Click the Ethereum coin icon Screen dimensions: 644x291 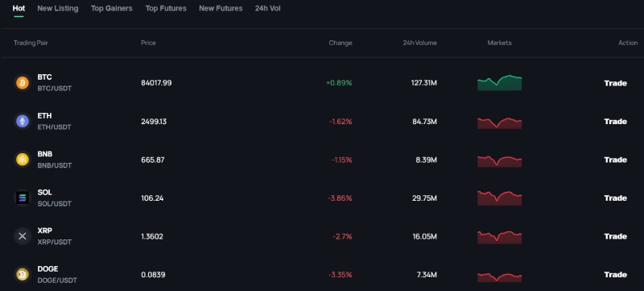(x=23, y=121)
